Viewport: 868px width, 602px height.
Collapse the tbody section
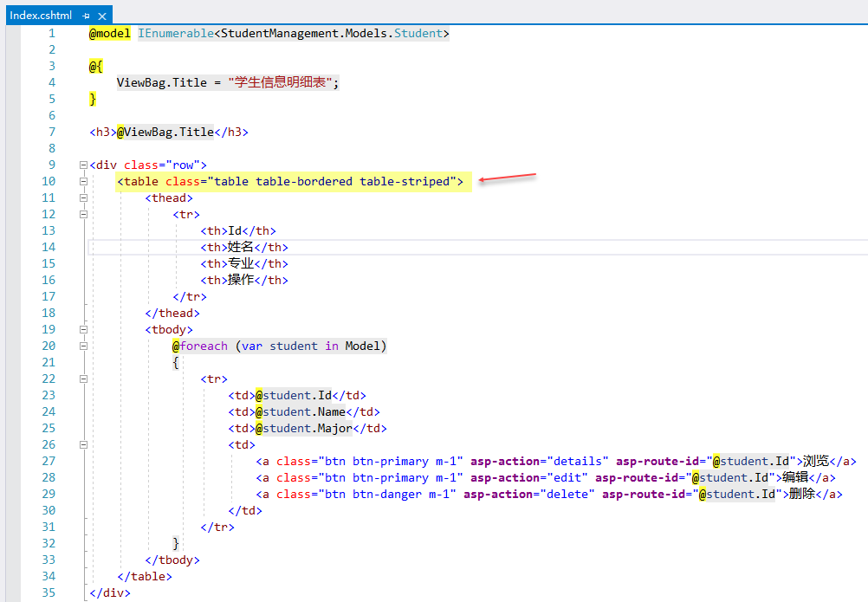tap(82, 329)
